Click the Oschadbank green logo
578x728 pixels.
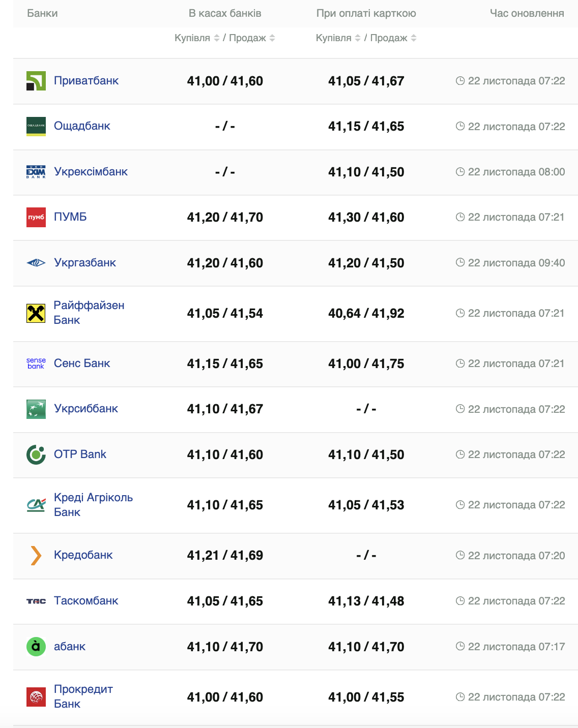click(x=36, y=126)
